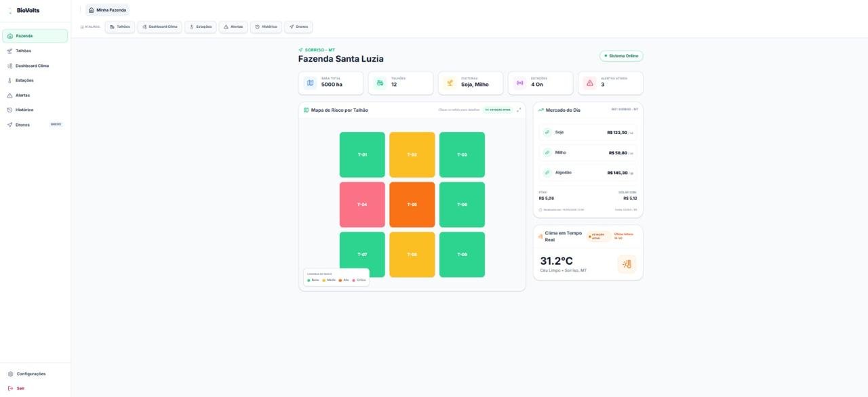
Task: Select the Histórico shortcut tab at top
Action: [x=266, y=26]
